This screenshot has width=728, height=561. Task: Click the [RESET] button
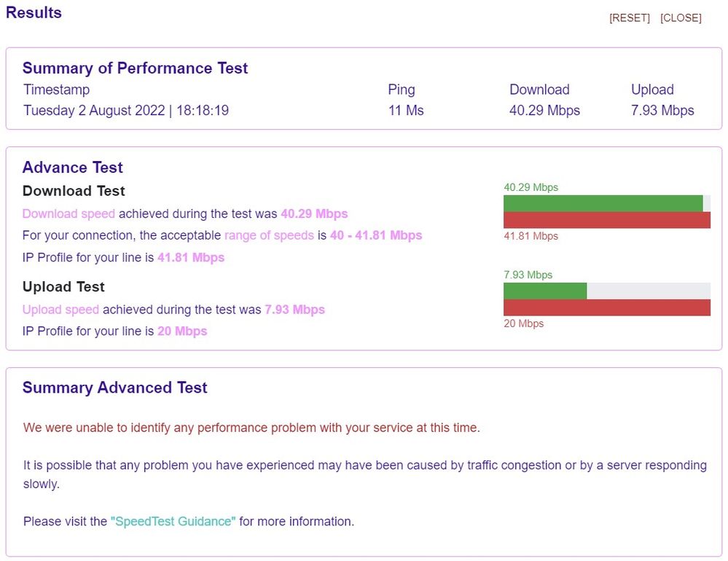click(629, 18)
